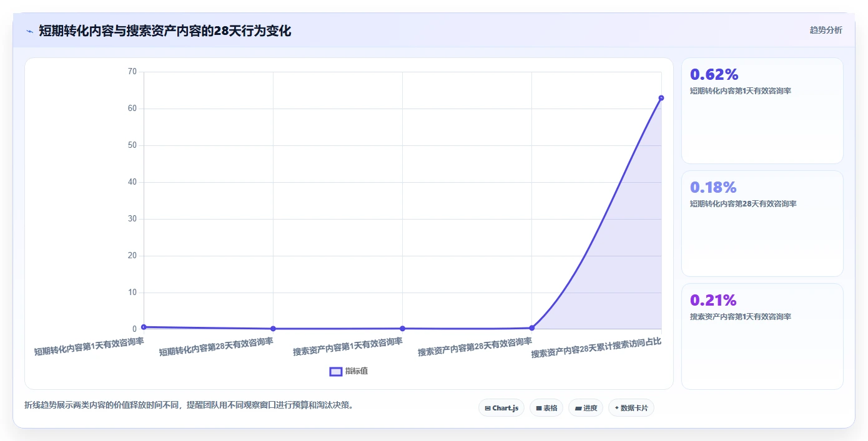Click the 0.21% metric card value
The image size is (868, 441).
(x=713, y=300)
